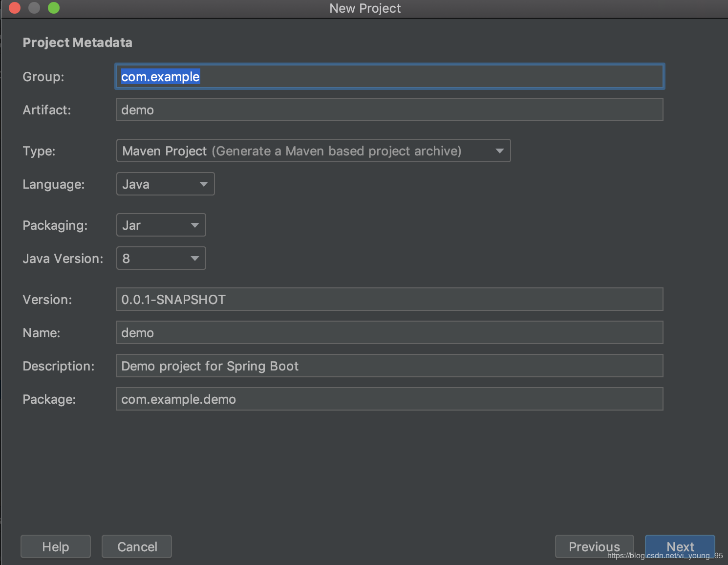This screenshot has height=565, width=728.
Task: Minimize the New Project window
Action: [34, 8]
